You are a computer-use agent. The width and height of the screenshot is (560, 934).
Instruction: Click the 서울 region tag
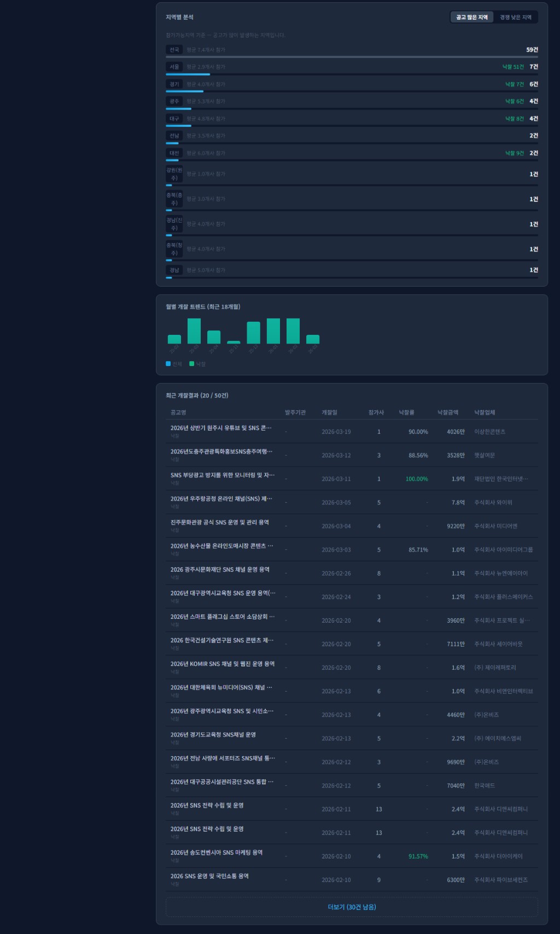coord(174,67)
